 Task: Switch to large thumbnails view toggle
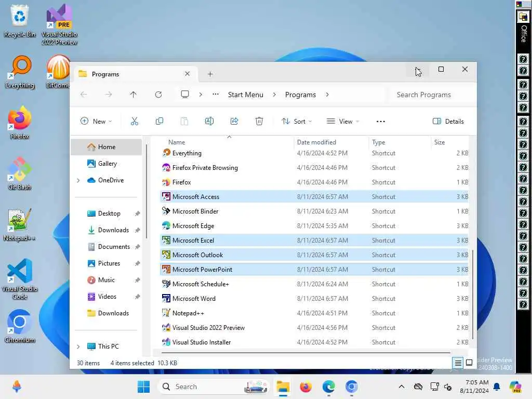coord(469,363)
